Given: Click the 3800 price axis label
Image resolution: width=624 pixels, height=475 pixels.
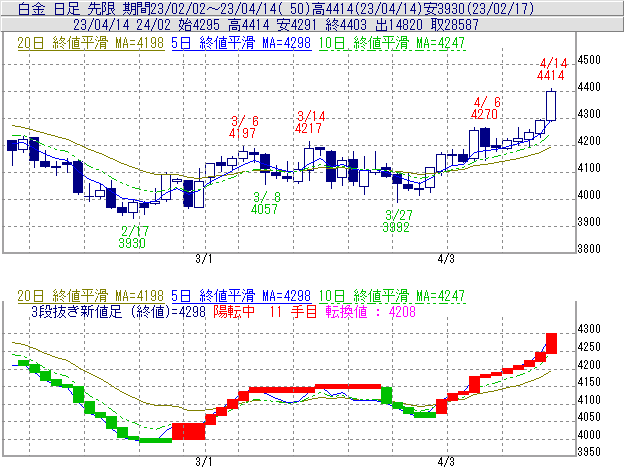Looking at the screenshot, I should pos(589,249).
